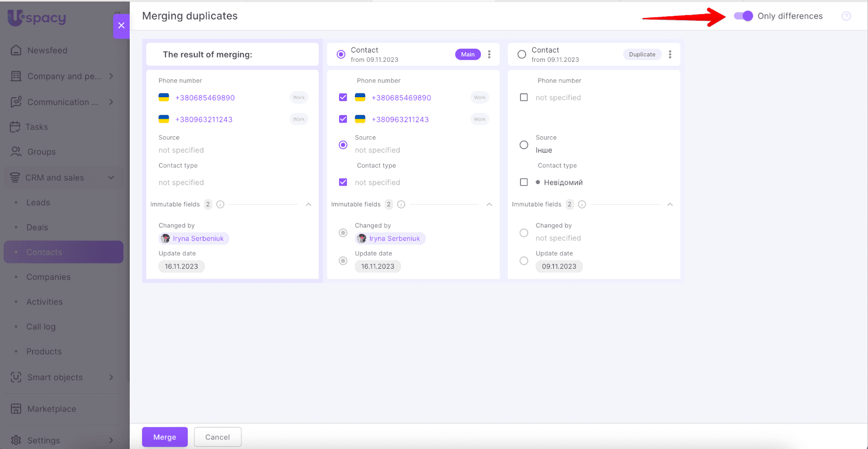Open Newsfeed from the sidebar
The image size is (868, 449).
[x=47, y=50]
